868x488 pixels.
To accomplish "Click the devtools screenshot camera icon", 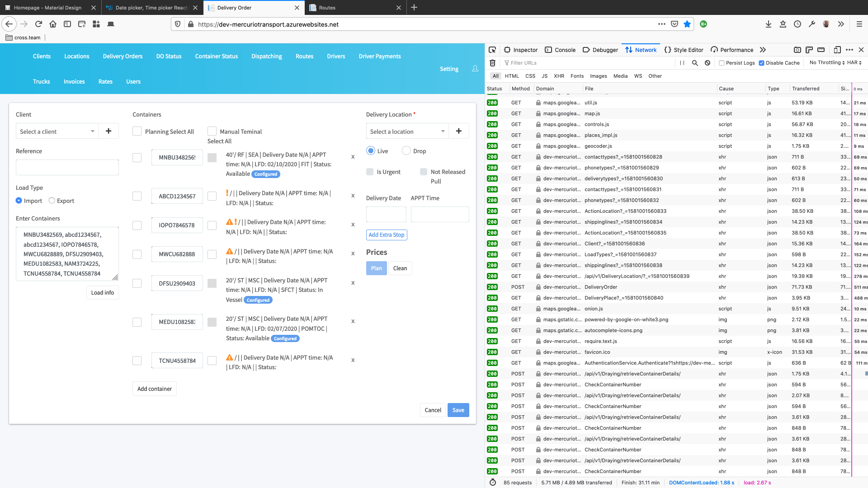I will (797, 50).
